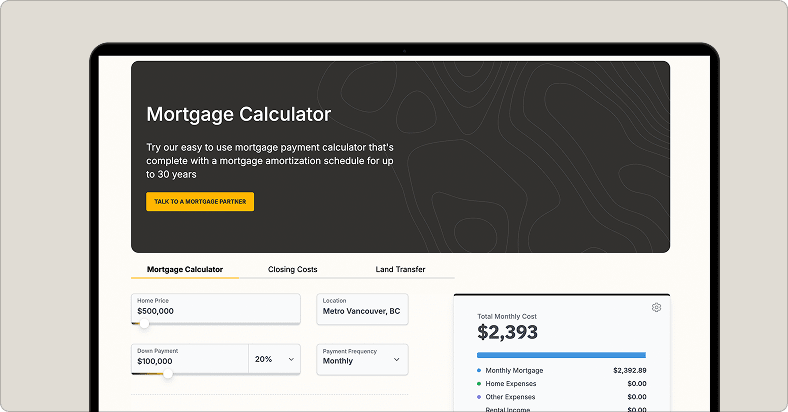Screen dimensions: 788x412
Task: Click the Location field Metro Vancouver, BC
Action: (x=362, y=309)
